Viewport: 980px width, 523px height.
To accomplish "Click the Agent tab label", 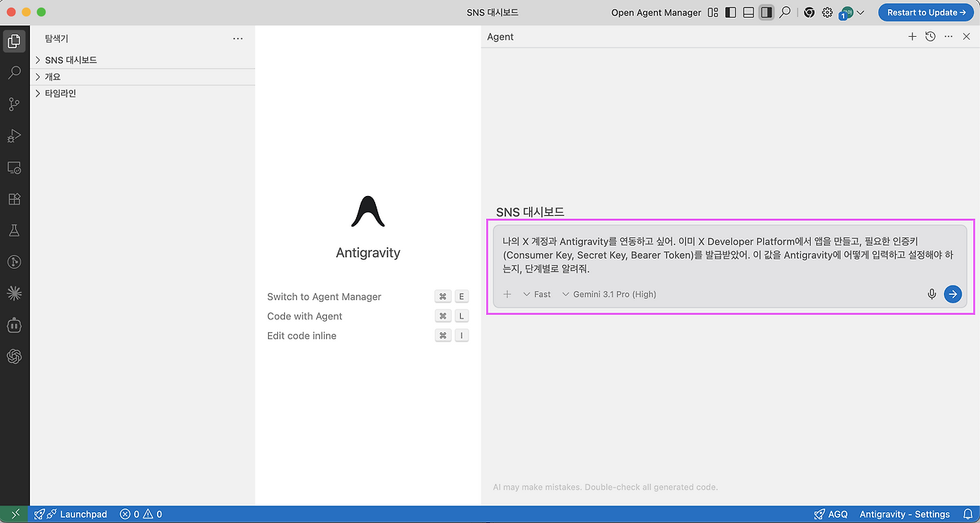I will [501, 37].
